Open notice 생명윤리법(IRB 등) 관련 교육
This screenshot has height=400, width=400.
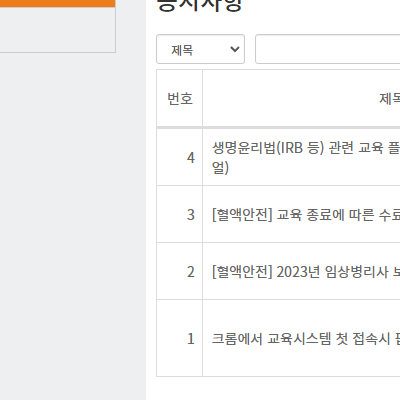pyautogui.click(x=306, y=157)
